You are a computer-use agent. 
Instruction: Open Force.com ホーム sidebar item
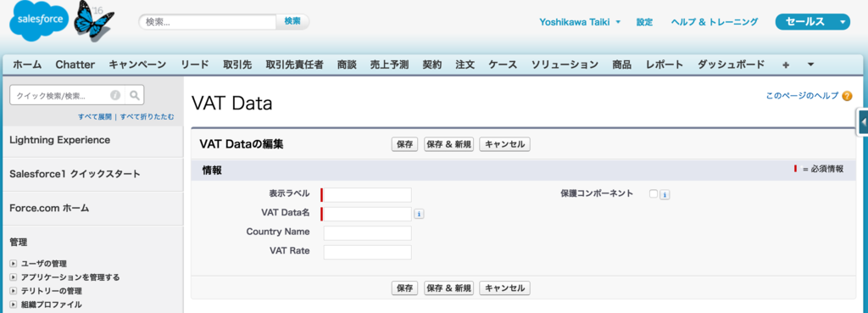point(49,209)
